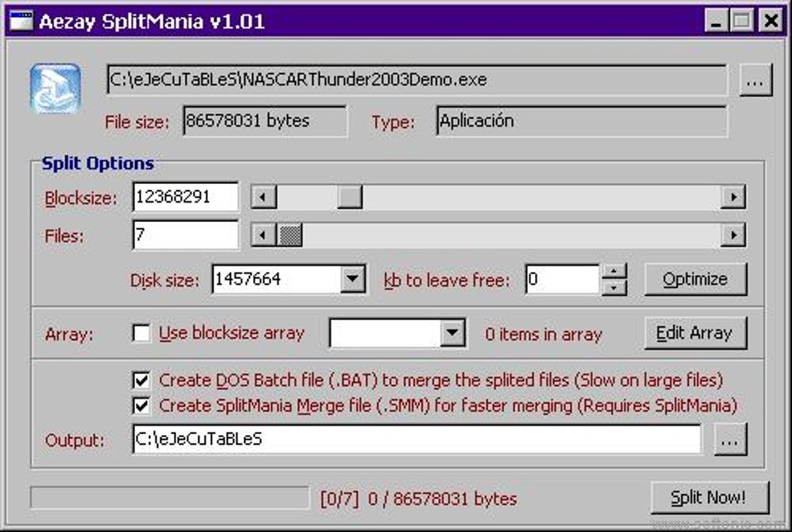Enable the Use blocksize array option
792x532 pixels.
[141, 332]
